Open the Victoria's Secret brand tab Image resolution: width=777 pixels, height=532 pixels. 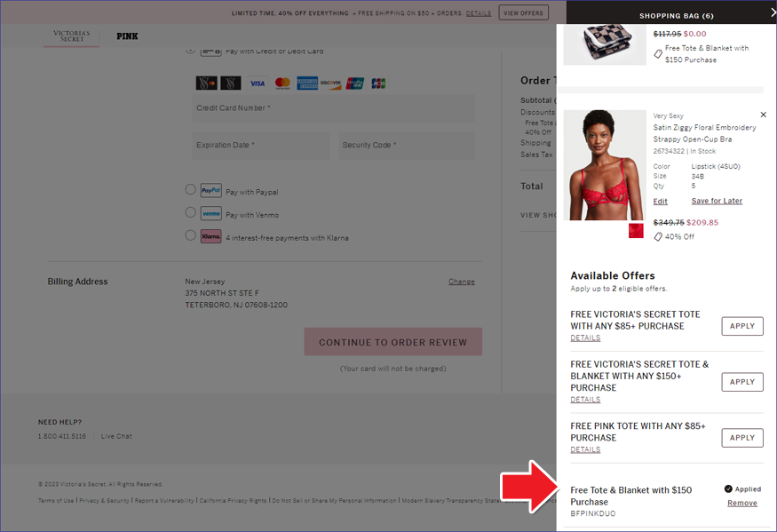[x=71, y=36]
